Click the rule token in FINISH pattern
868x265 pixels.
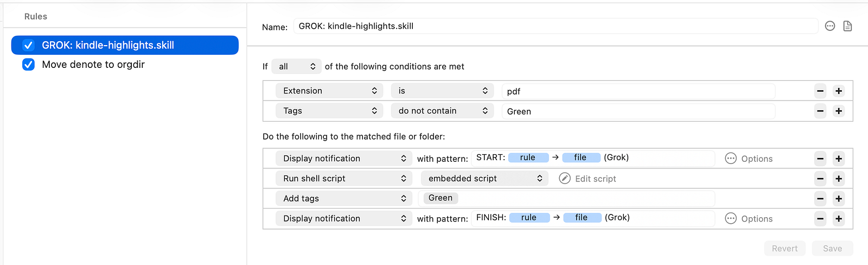point(529,218)
